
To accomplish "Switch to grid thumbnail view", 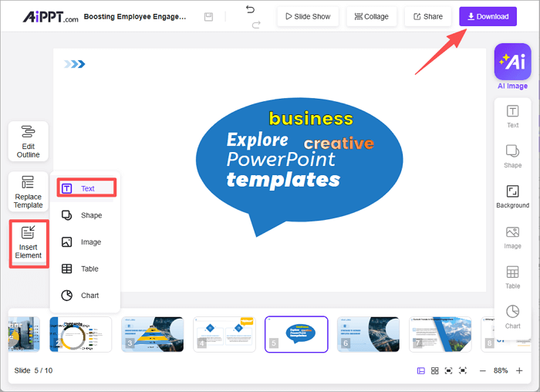I will [x=435, y=371].
